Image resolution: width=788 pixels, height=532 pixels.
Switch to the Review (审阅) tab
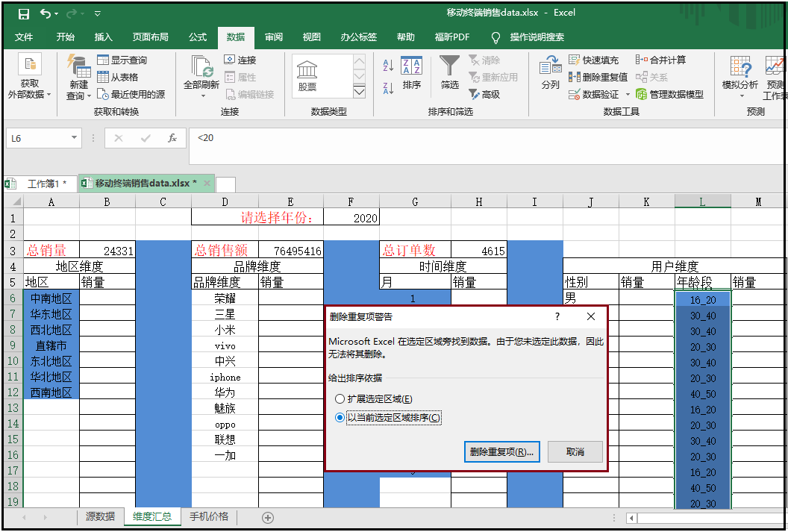[x=274, y=37]
